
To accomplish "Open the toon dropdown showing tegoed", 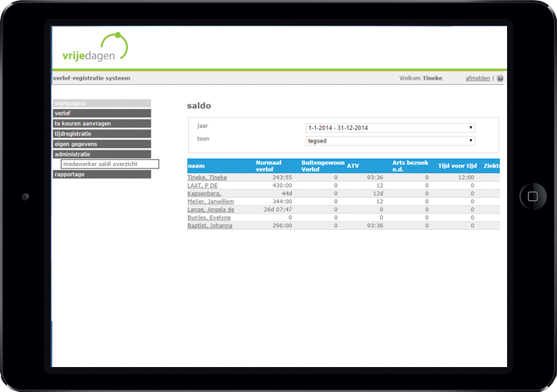I will 390,141.
